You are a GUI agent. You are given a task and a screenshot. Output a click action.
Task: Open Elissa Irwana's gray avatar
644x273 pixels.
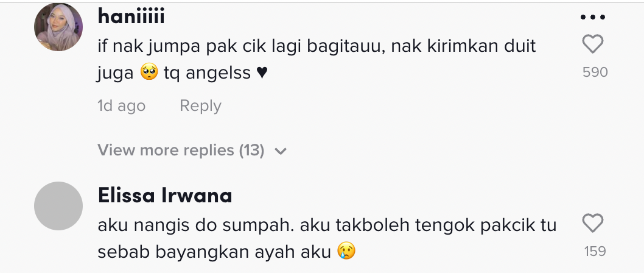[x=58, y=206]
